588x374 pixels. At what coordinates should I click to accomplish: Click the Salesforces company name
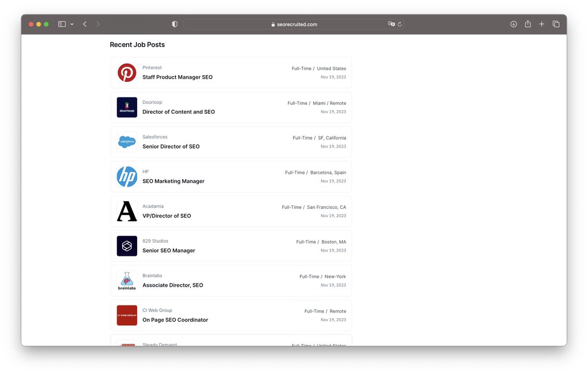pos(155,137)
